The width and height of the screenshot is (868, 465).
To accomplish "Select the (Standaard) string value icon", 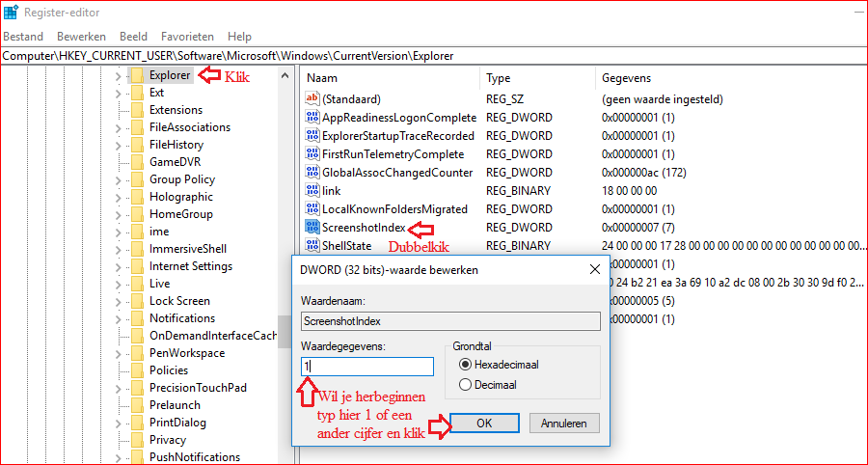I will click(312, 98).
